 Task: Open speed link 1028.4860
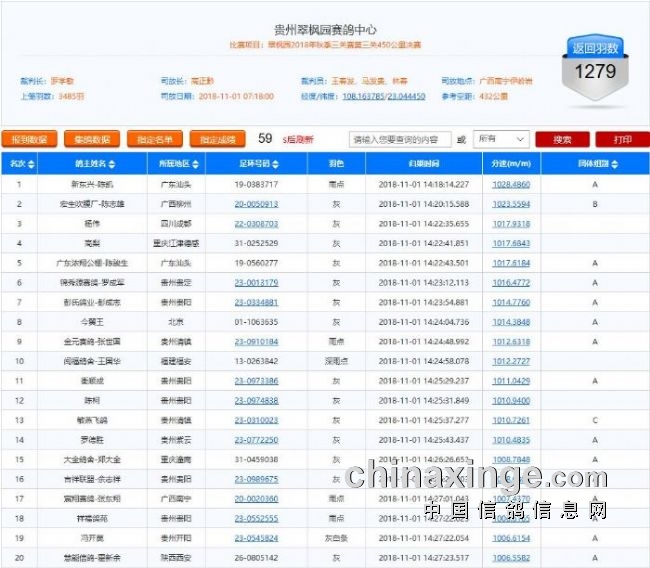point(511,185)
